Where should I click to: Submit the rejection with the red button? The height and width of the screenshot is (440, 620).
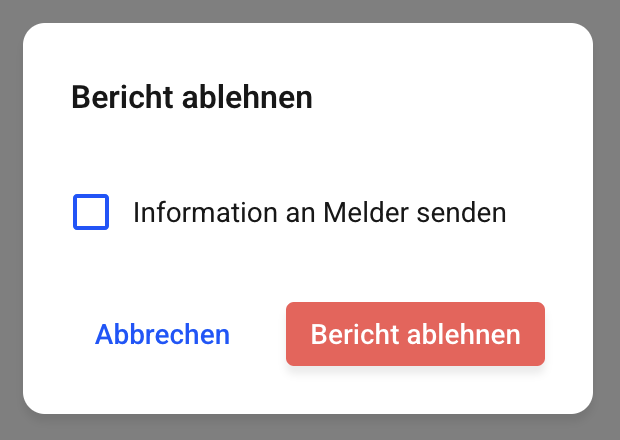415,334
